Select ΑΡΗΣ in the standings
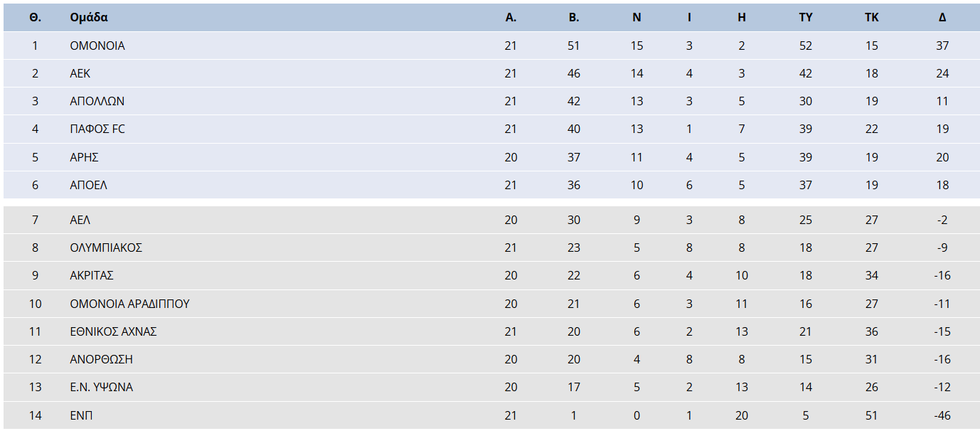 click(85, 157)
